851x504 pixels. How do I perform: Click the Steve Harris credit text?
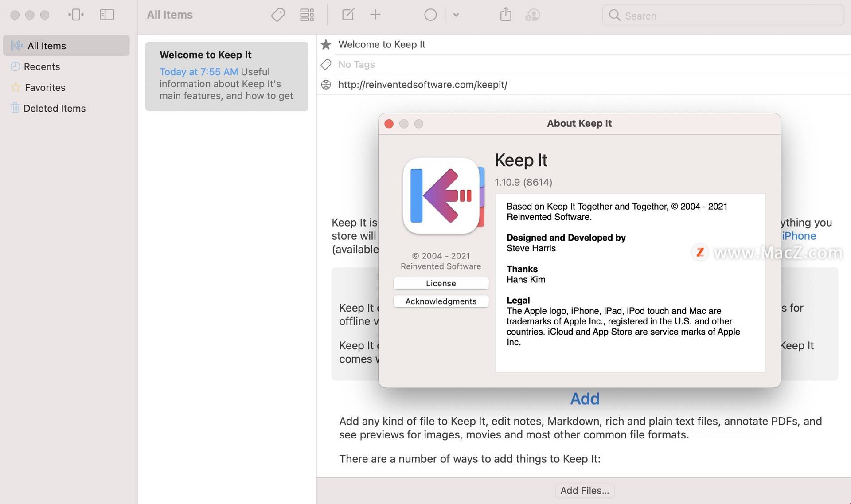531,248
